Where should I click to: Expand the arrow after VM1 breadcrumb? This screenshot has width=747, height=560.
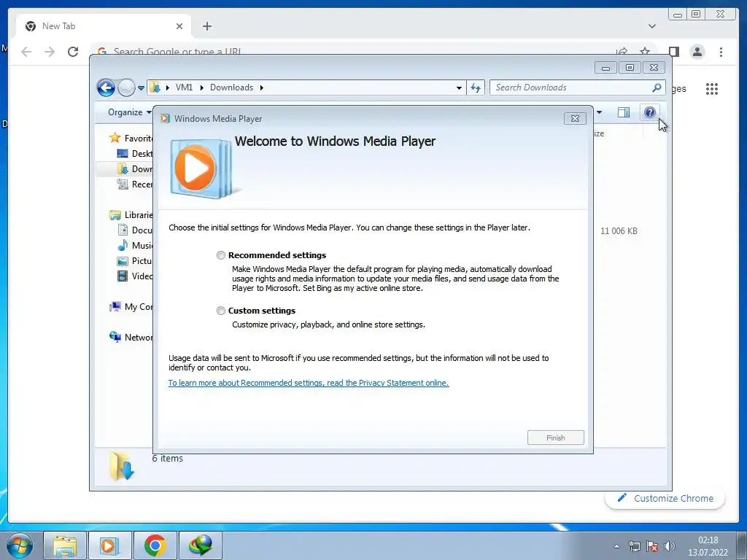click(x=201, y=87)
